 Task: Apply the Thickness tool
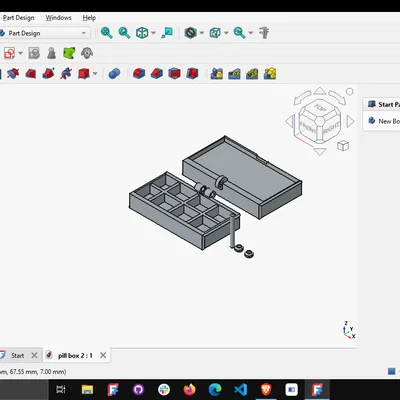[192, 73]
